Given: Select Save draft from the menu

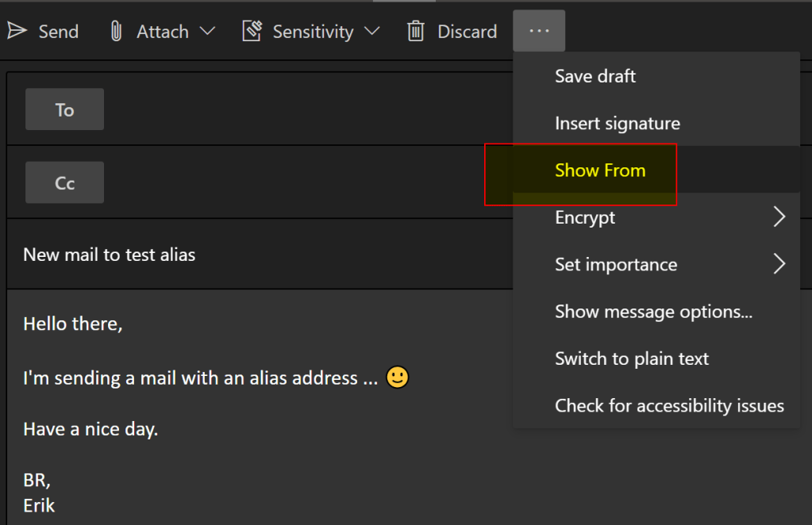Looking at the screenshot, I should point(595,76).
